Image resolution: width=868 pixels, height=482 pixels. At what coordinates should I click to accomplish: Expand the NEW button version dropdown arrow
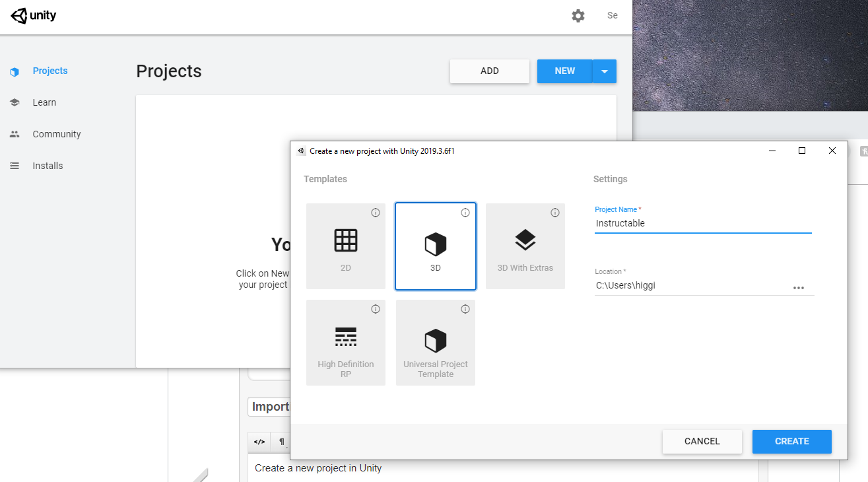[x=605, y=71]
